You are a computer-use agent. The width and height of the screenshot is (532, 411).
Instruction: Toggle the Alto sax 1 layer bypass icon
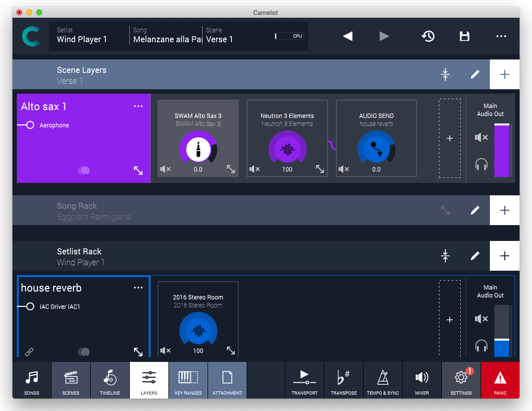pos(84,170)
